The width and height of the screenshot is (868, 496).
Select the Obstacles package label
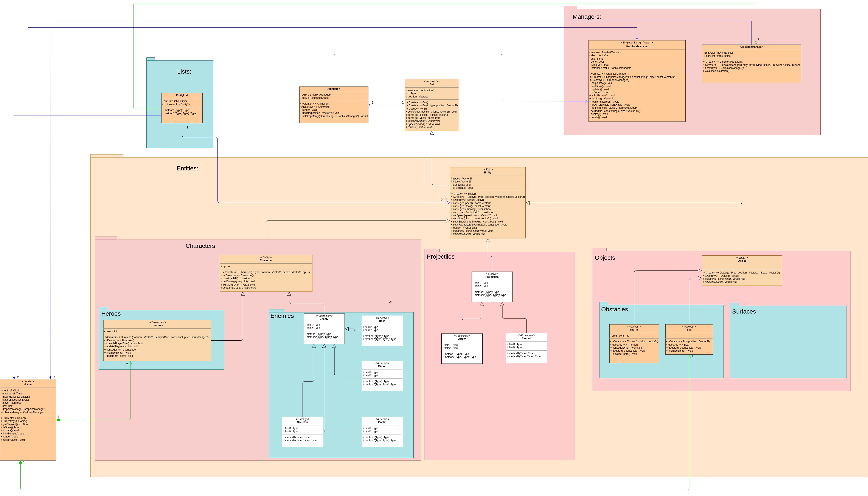[x=614, y=309]
